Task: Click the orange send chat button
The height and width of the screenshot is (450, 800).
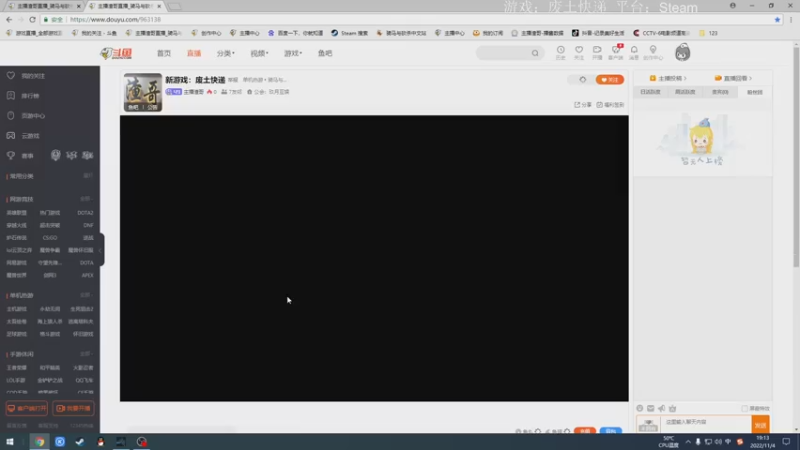Action: point(760,423)
